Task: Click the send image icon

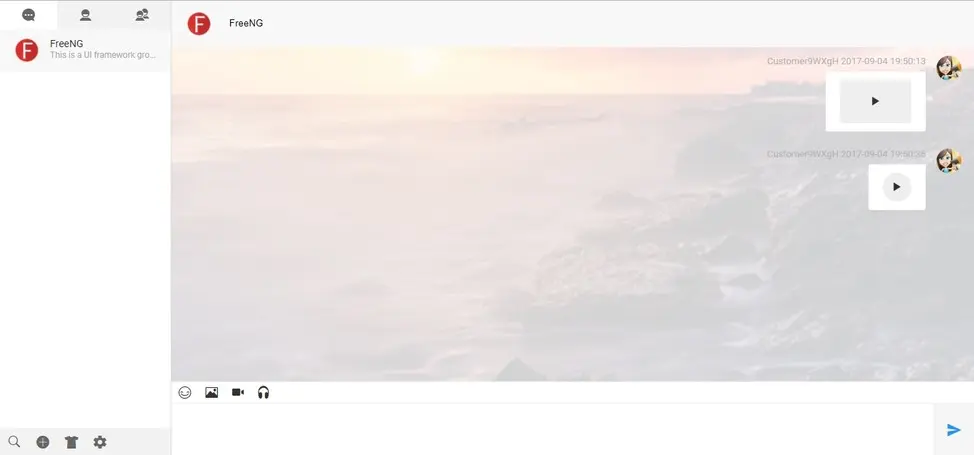Action: (211, 392)
